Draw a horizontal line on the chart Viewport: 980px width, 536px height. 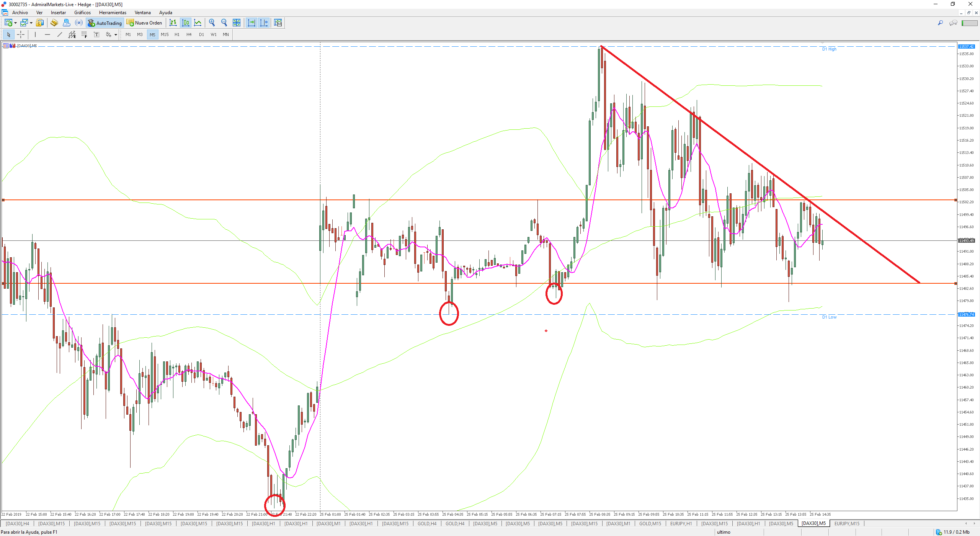click(47, 34)
